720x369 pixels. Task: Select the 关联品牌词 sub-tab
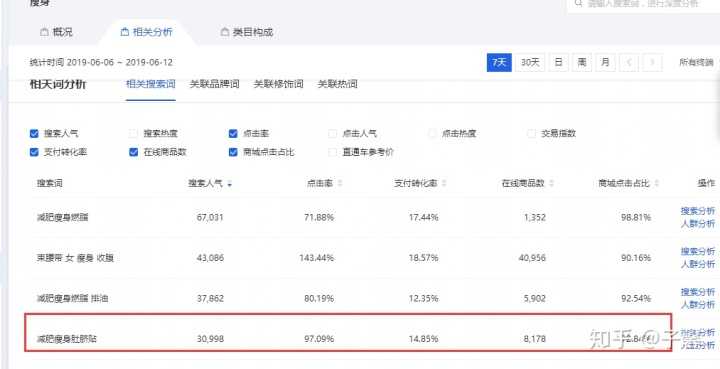point(214,84)
